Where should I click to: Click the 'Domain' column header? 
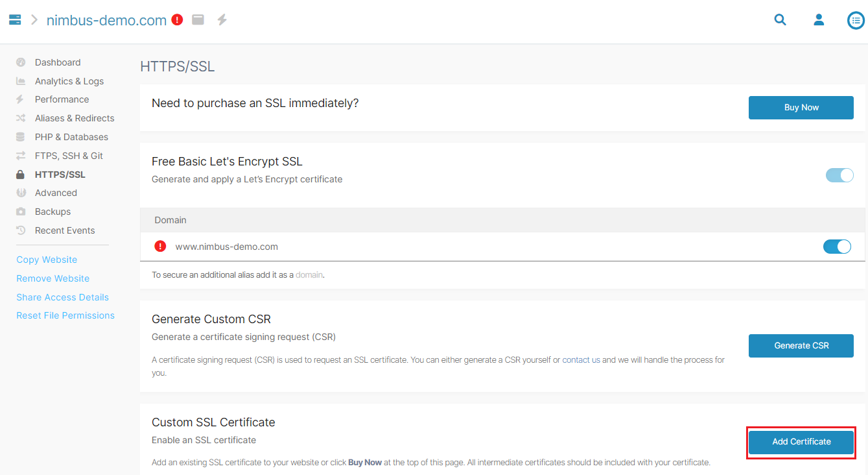pos(170,220)
